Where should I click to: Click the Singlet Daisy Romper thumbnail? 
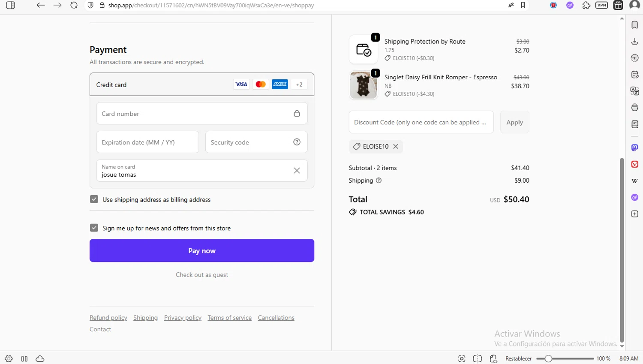point(364,85)
